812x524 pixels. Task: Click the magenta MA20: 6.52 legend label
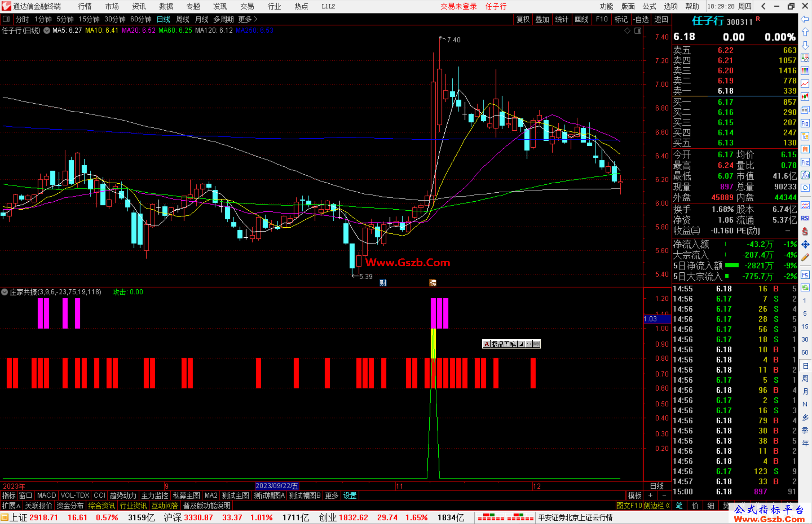click(138, 30)
